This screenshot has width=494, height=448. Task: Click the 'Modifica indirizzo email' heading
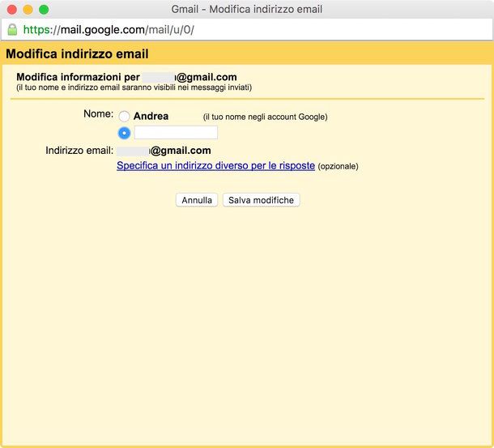click(77, 53)
